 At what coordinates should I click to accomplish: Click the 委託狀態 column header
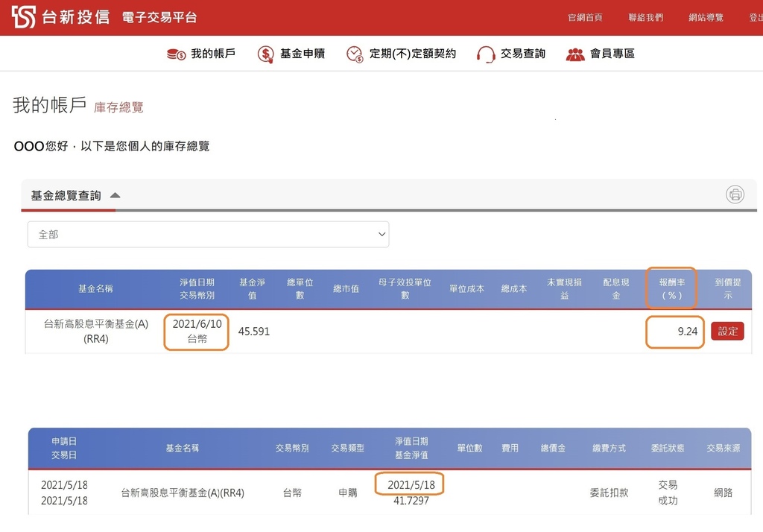668,448
